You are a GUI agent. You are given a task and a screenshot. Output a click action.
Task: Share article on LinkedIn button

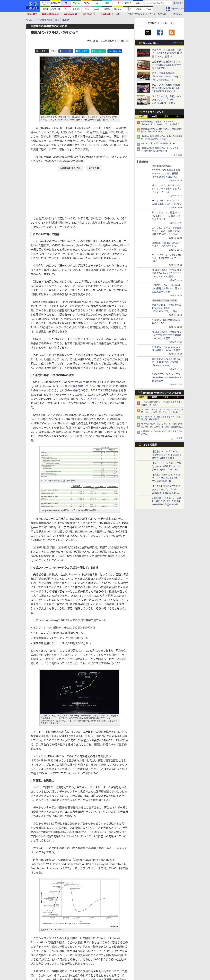tap(115, 51)
